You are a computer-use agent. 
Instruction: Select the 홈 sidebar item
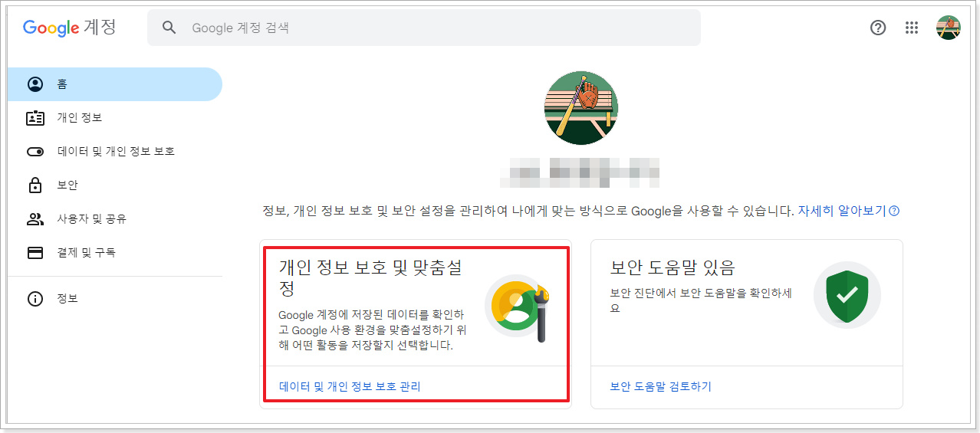coord(115,84)
